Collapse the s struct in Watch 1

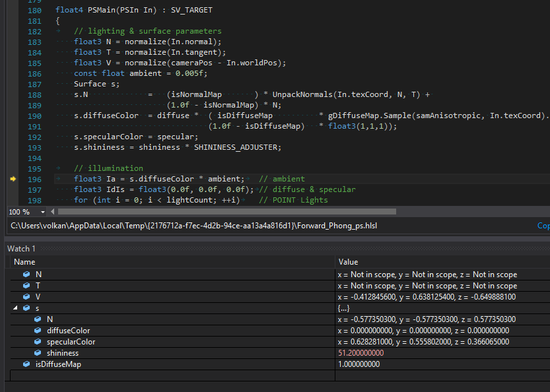[15, 308]
